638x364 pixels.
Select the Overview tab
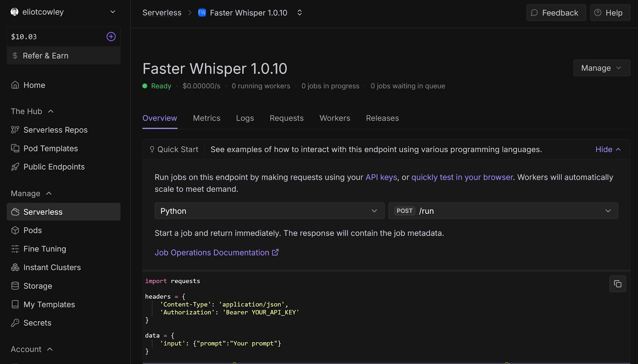pyautogui.click(x=160, y=118)
